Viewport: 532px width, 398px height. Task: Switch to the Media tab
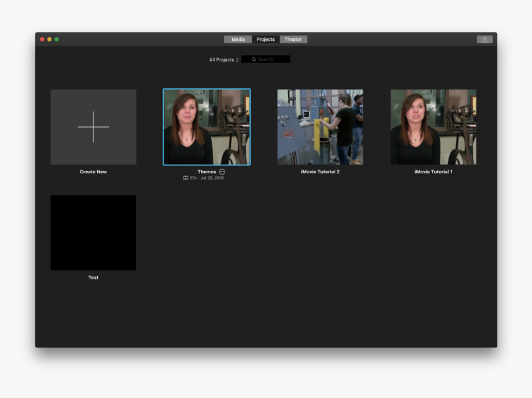coord(237,39)
